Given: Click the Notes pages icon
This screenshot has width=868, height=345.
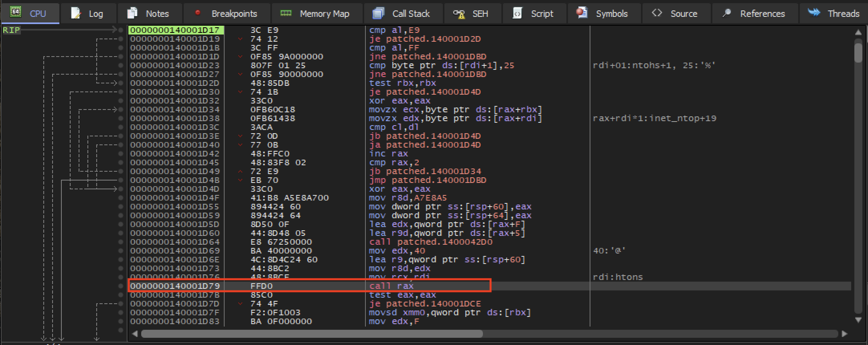Looking at the screenshot, I should (x=132, y=13).
